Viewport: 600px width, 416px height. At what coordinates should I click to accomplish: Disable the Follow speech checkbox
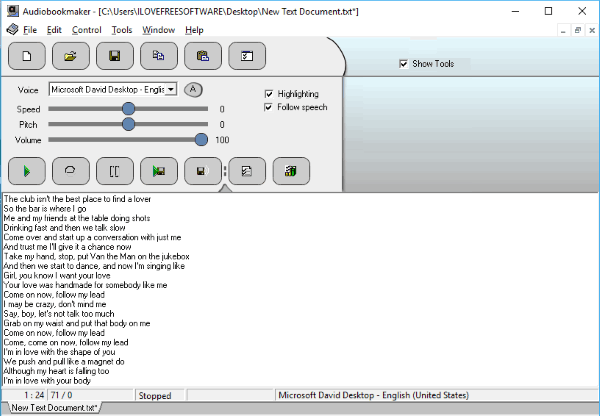coord(269,107)
